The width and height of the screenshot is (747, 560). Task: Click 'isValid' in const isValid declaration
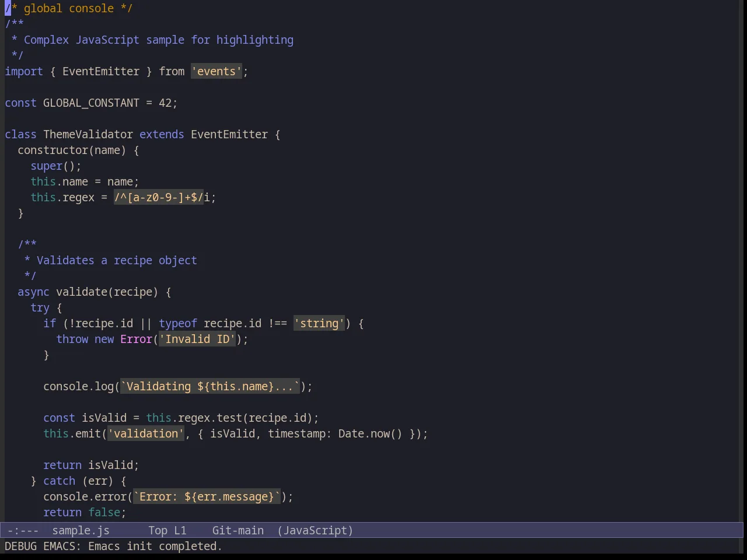click(104, 418)
